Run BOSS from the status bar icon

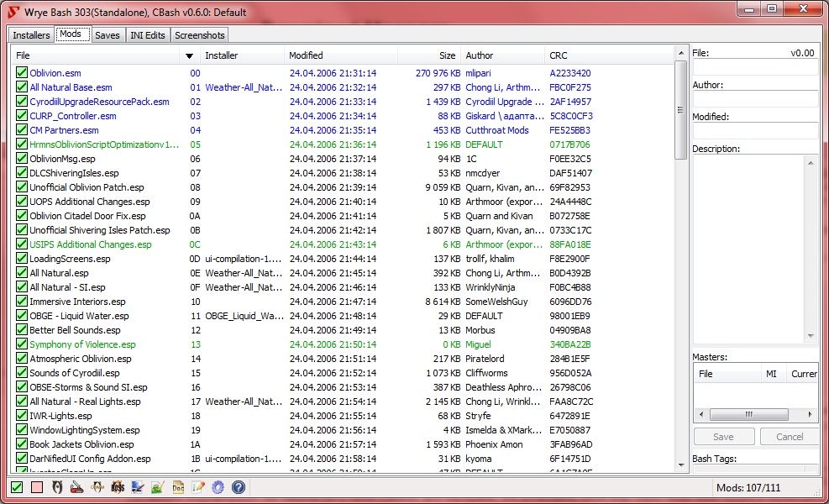pos(118,487)
